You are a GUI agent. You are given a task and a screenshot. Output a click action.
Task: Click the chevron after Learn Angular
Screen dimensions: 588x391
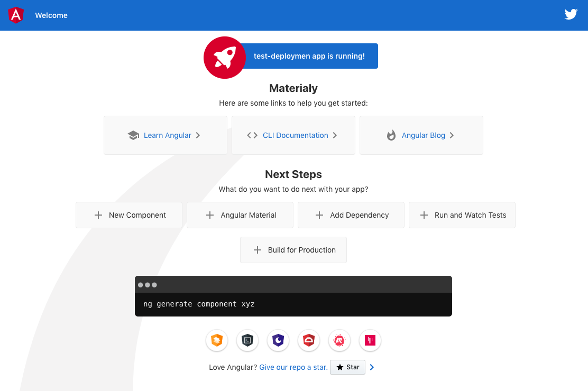198,135
